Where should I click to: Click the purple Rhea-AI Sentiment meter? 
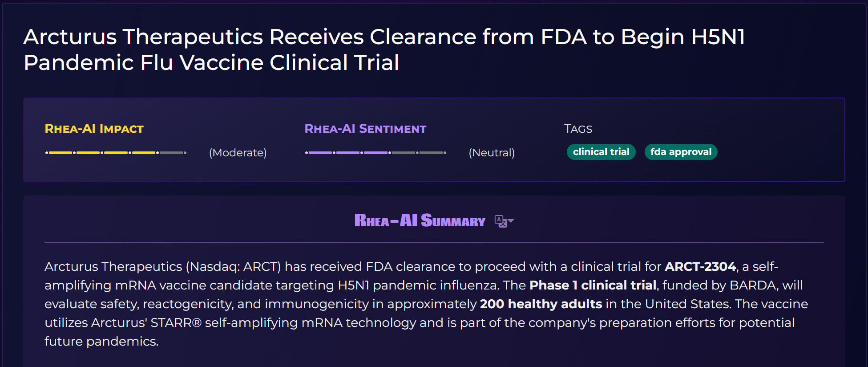(375, 153)
